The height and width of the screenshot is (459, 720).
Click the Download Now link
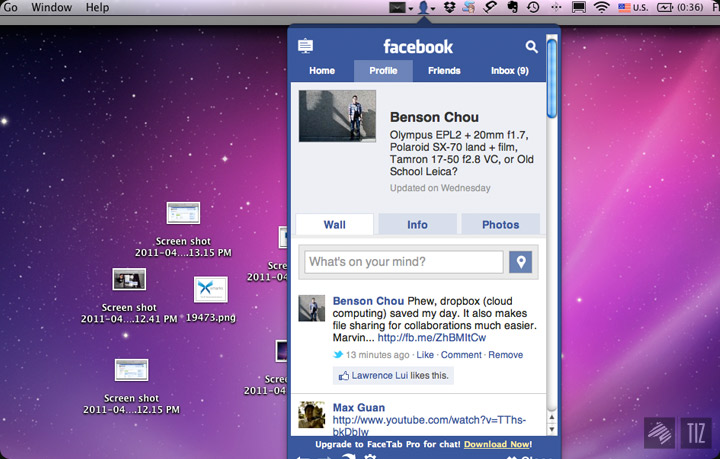499,443
